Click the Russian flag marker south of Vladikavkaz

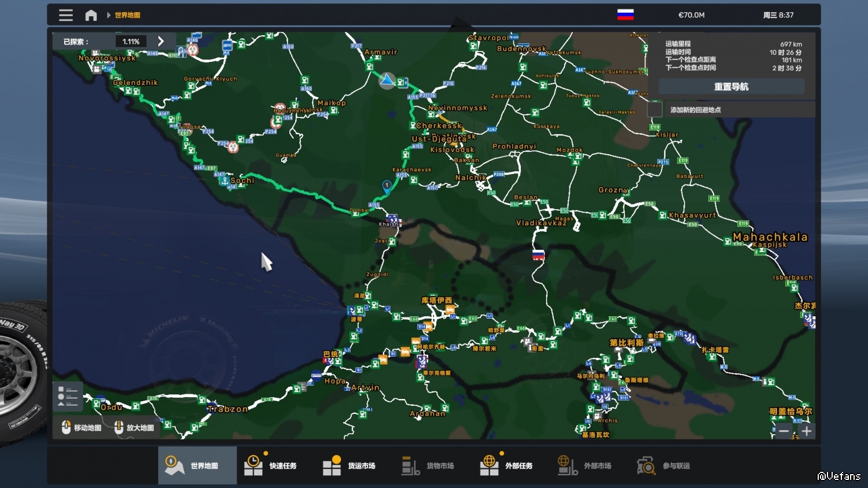538,254
